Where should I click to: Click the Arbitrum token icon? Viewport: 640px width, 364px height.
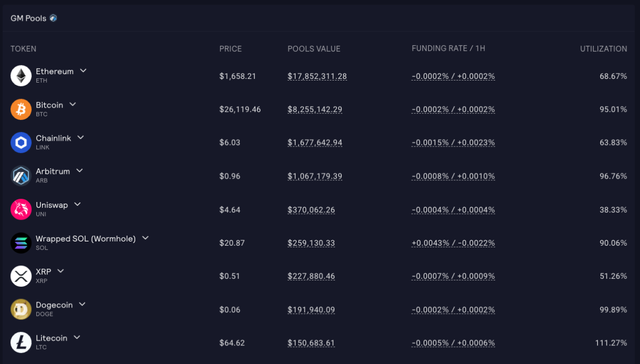(20, 176)
